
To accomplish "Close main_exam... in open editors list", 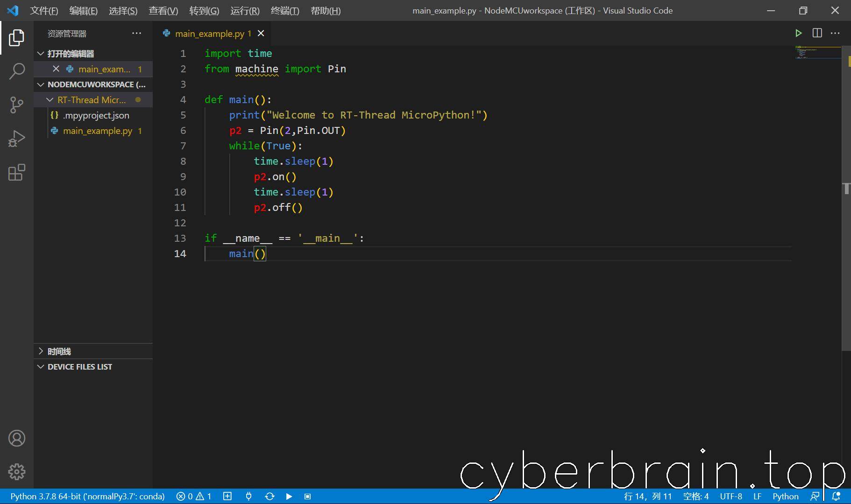I will 56,69.
